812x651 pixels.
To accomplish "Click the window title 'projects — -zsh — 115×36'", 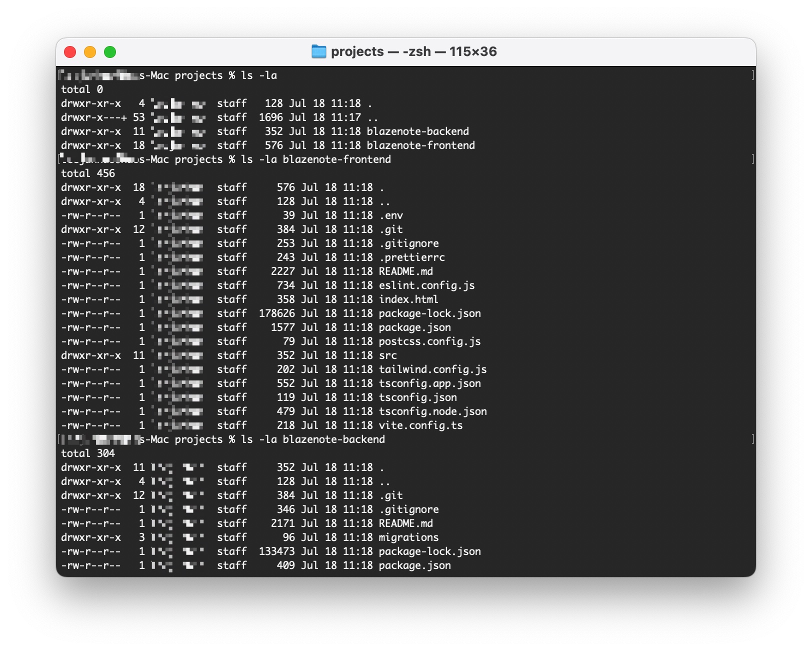I will tap(413, 51).
